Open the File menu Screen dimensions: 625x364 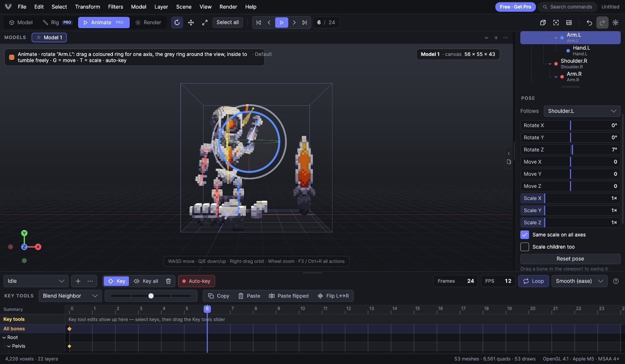22,7
